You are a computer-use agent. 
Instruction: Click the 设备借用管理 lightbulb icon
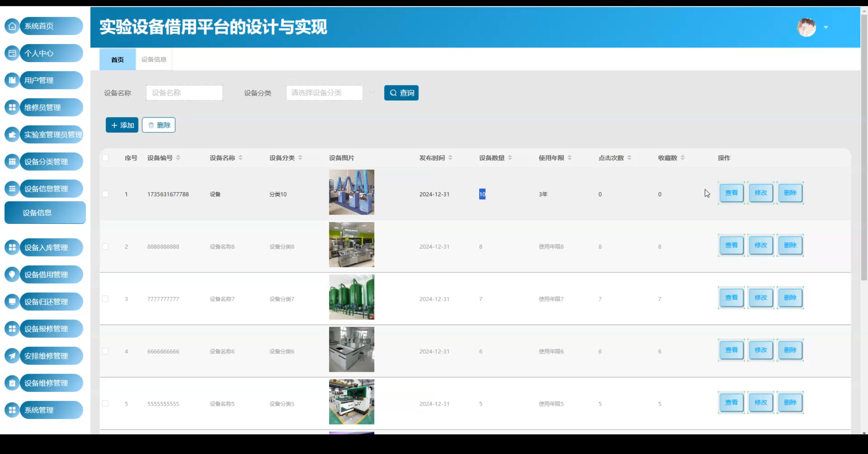(12, 274)
